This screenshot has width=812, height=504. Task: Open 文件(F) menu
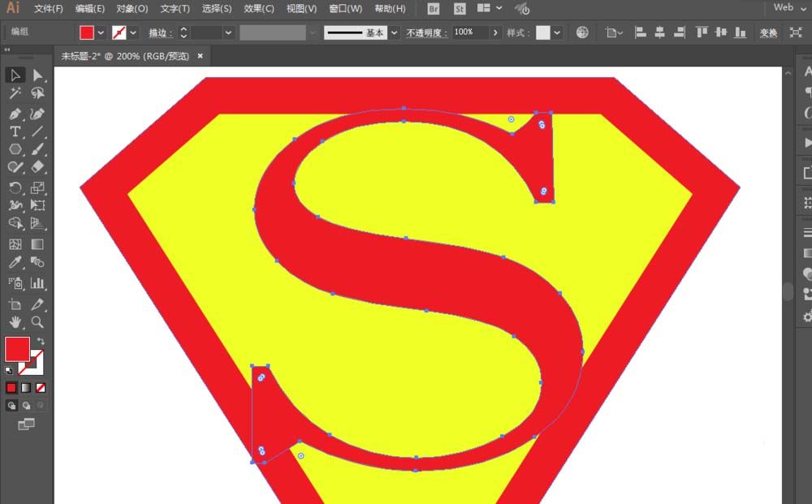click(49, 8)
